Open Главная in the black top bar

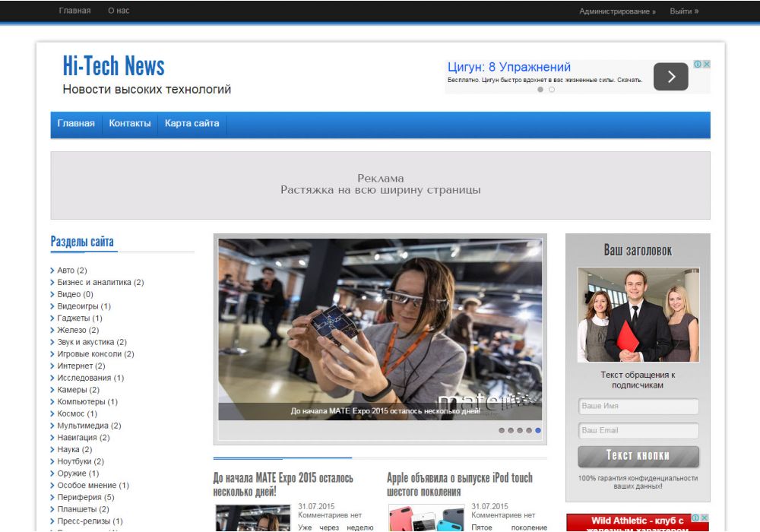coord(74,11)
